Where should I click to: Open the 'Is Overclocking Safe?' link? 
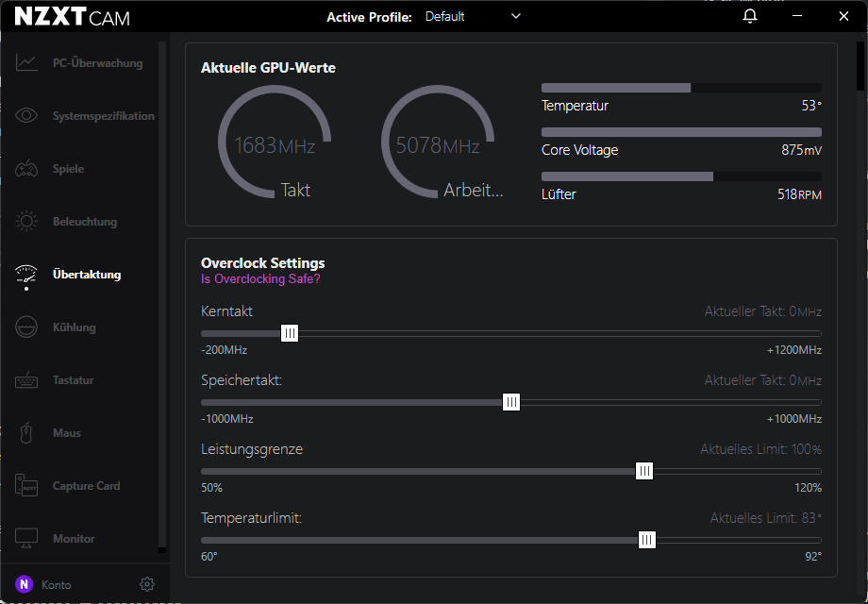tap(260, 279)
